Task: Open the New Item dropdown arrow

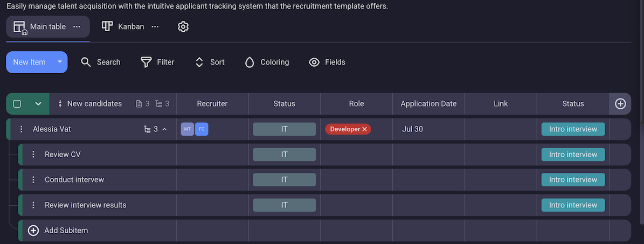Action: 60,62
